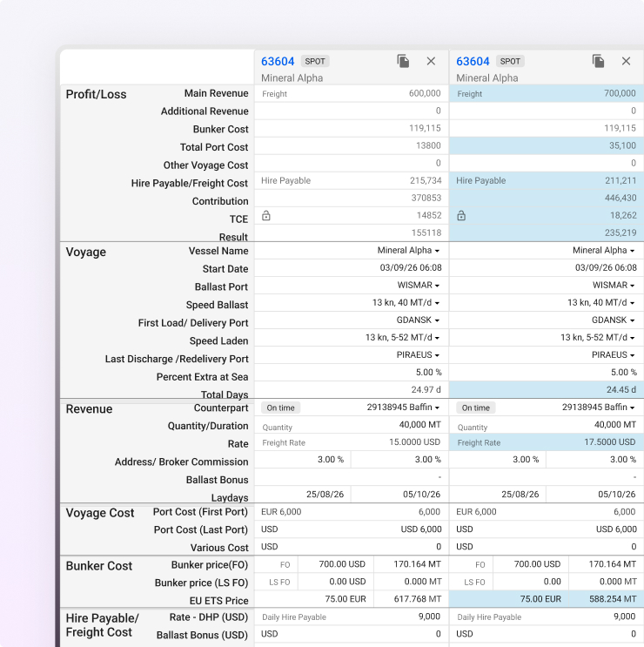
Task: Select Result value 155118
Action: pos(426,233)
